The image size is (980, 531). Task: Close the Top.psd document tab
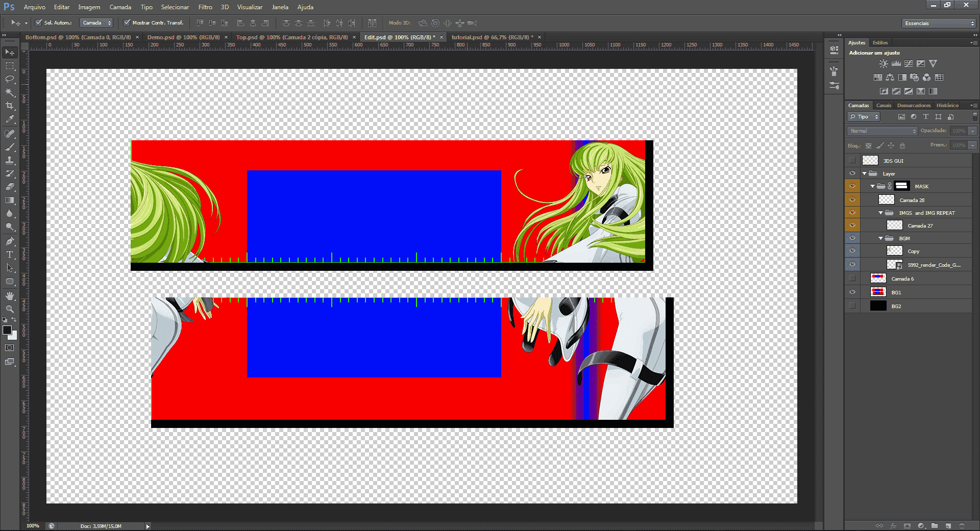pos(354,37)
